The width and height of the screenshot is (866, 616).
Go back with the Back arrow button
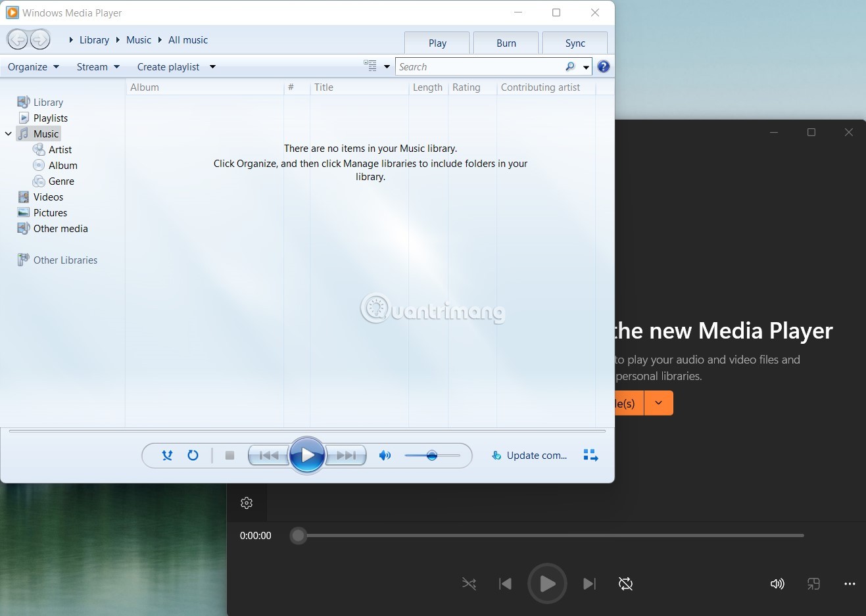pos(18,39)
